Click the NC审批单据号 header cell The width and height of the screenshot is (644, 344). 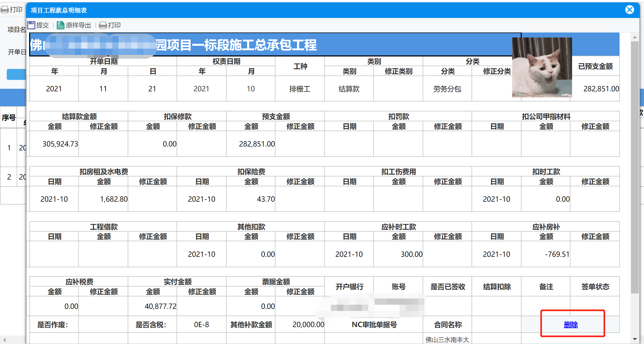(374, 324)
